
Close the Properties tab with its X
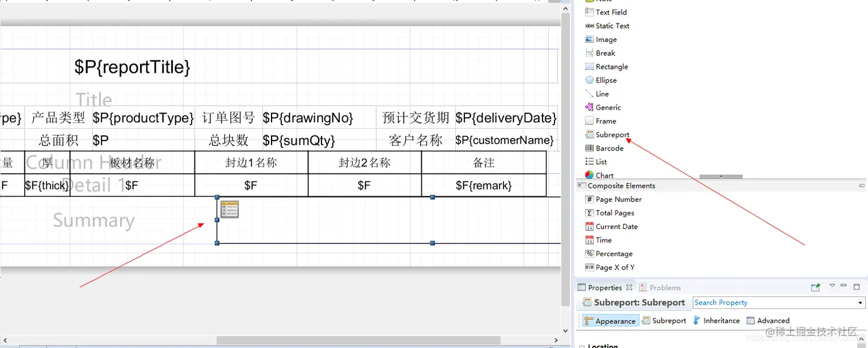[629, 287]
